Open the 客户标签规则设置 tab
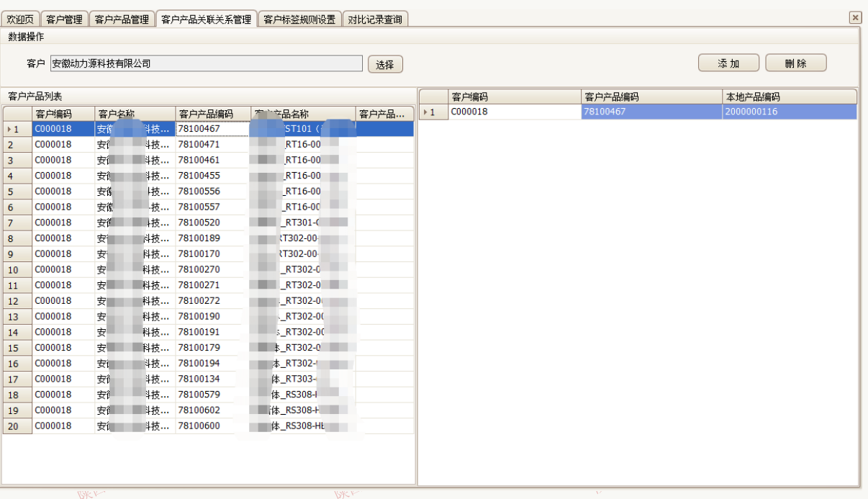The image size is (868, 499). coord(299,19)
